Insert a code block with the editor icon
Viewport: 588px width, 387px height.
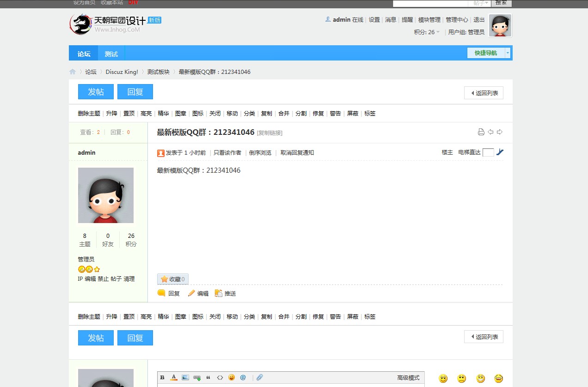(x=219, y=377)
